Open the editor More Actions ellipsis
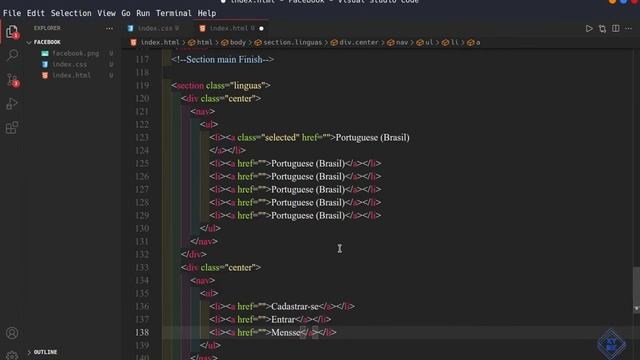This screenshot has width=640, height=360. (x=629, y=29)
